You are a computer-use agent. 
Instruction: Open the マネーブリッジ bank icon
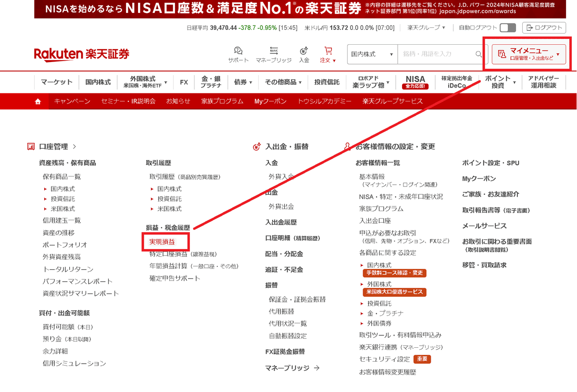tap(274, 55)
